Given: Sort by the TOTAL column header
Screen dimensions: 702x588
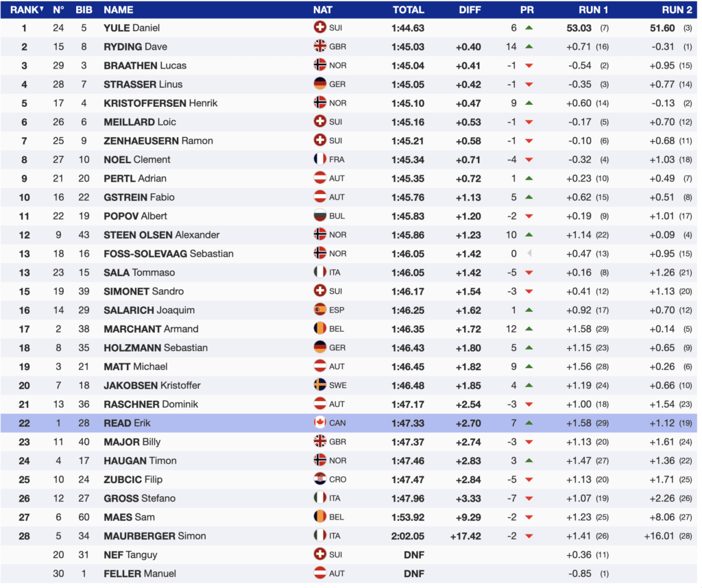Looking at the screenshot, I should click(x=408, y=10).
